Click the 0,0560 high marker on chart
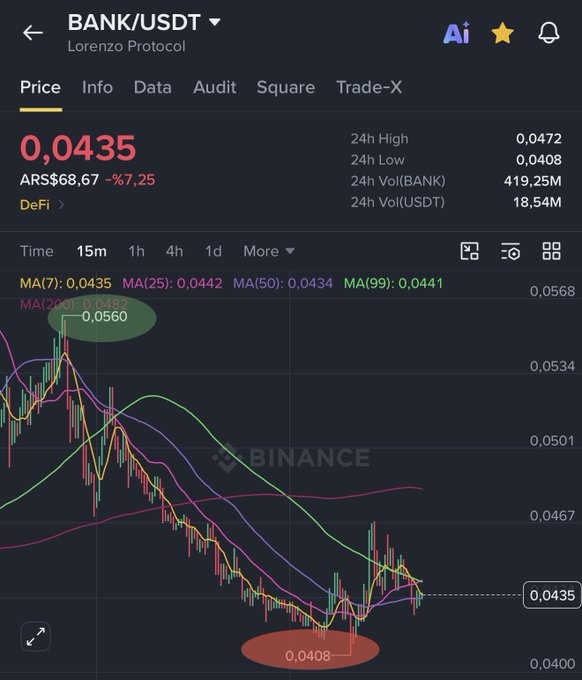582x680 pixels. click(105, 317)
